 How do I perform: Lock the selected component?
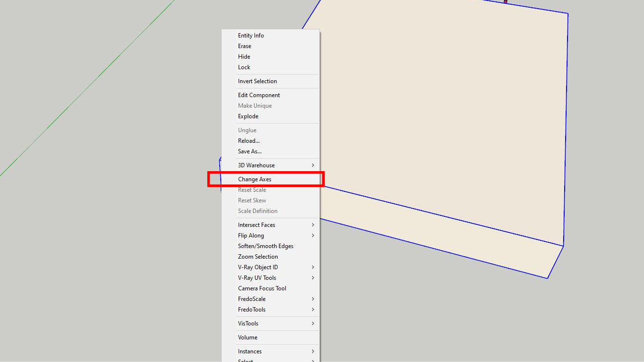(x=244, y=67)
